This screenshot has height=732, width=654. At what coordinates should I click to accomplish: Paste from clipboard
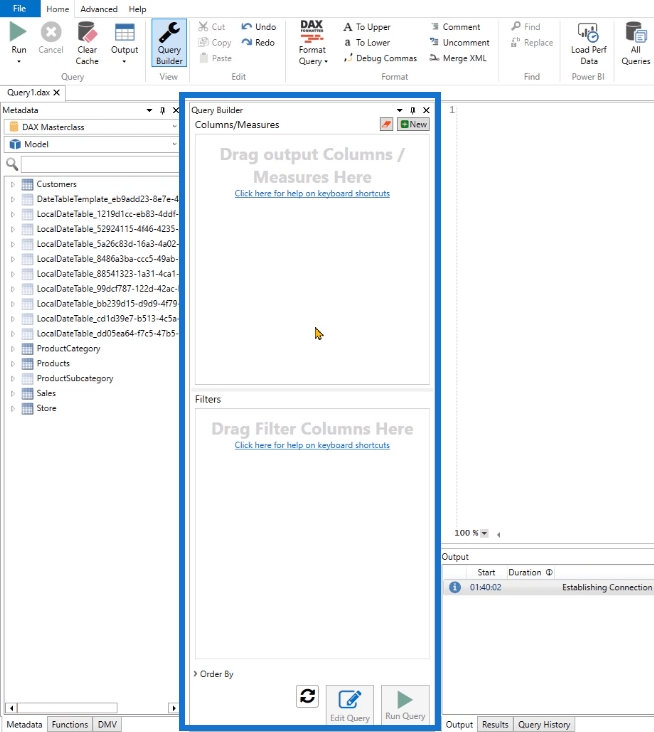215,58
